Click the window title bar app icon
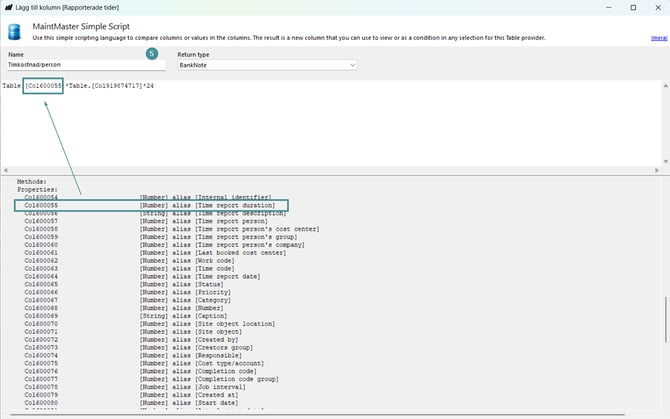This screenshot has width=670, height=419. [8, 6]
